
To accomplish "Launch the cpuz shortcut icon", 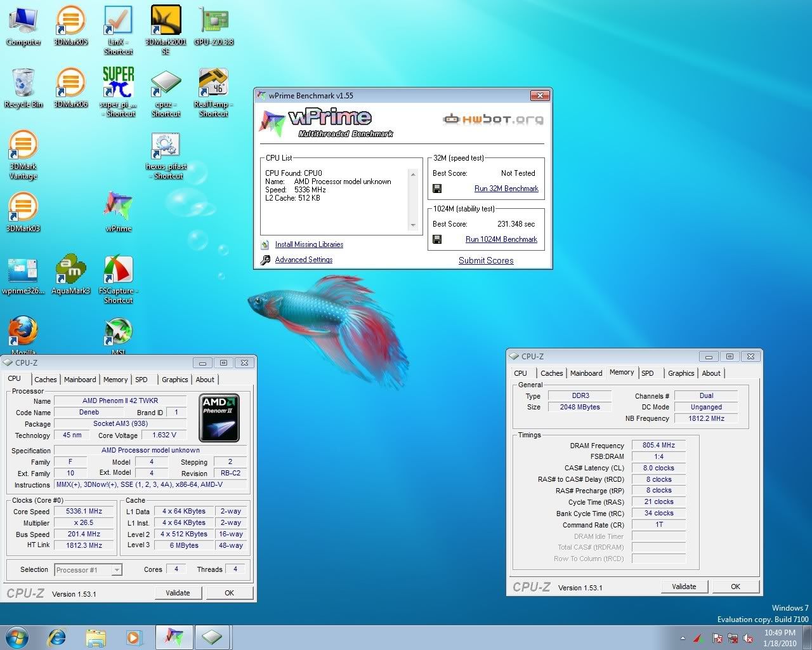I will tap(166, 92).
